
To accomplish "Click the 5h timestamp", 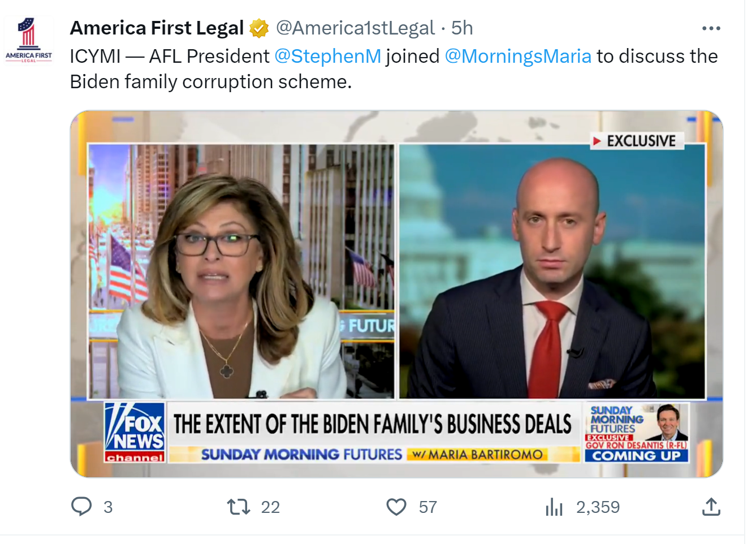I will click(462, 28).
